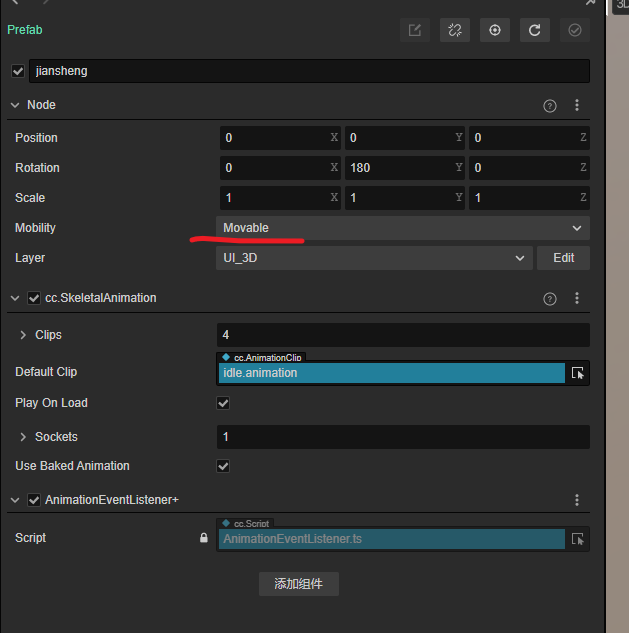Click the Edit button next to Layer
Image resolution: width=629 pixels, height=633 pixels.
pyautogui.click(x=563, y=258)
